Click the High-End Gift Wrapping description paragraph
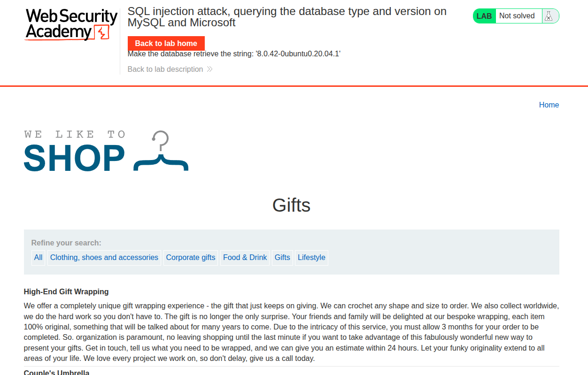This screenshot has width=588, height=375. [x=292, y=332]
